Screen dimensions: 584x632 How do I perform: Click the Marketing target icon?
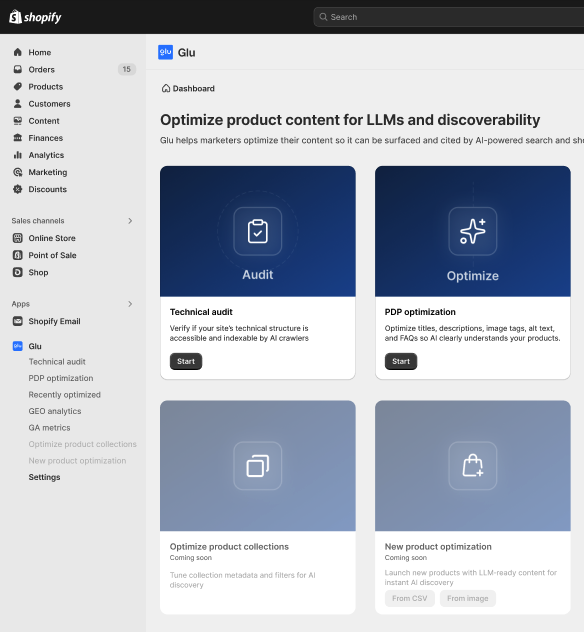coord(17,172)
